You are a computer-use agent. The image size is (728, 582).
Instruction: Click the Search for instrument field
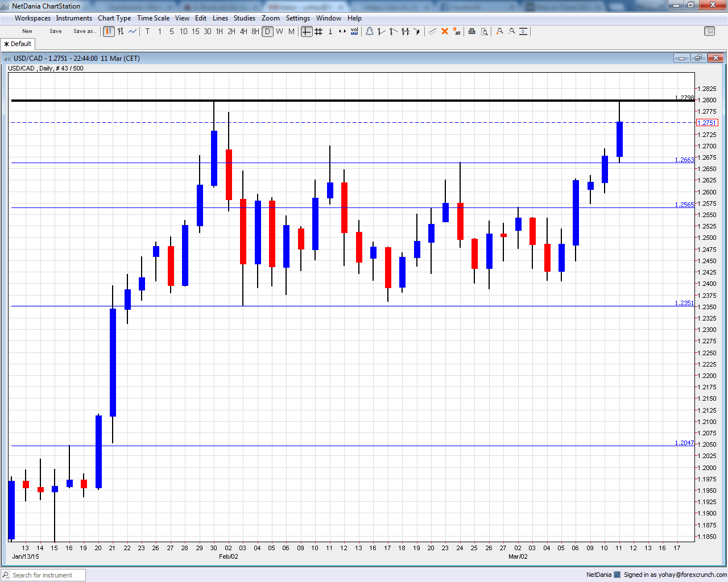point(43,575)
